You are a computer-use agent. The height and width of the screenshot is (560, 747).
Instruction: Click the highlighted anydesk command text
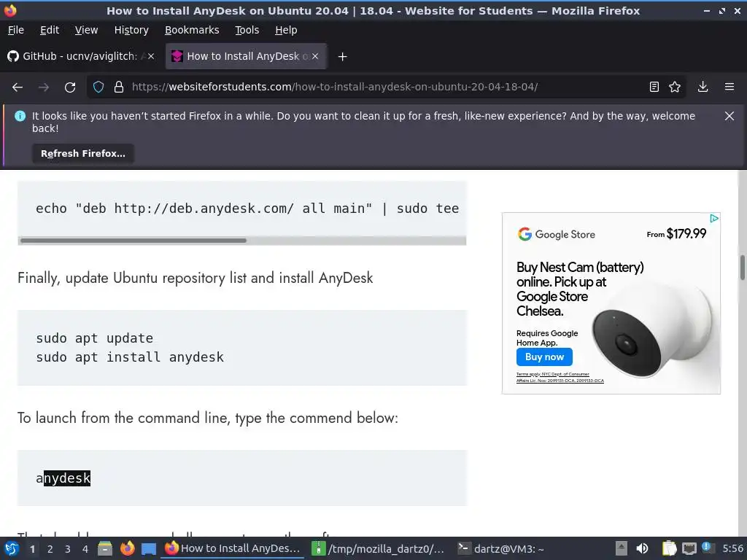pyautogui.click(x=63, y=478)
